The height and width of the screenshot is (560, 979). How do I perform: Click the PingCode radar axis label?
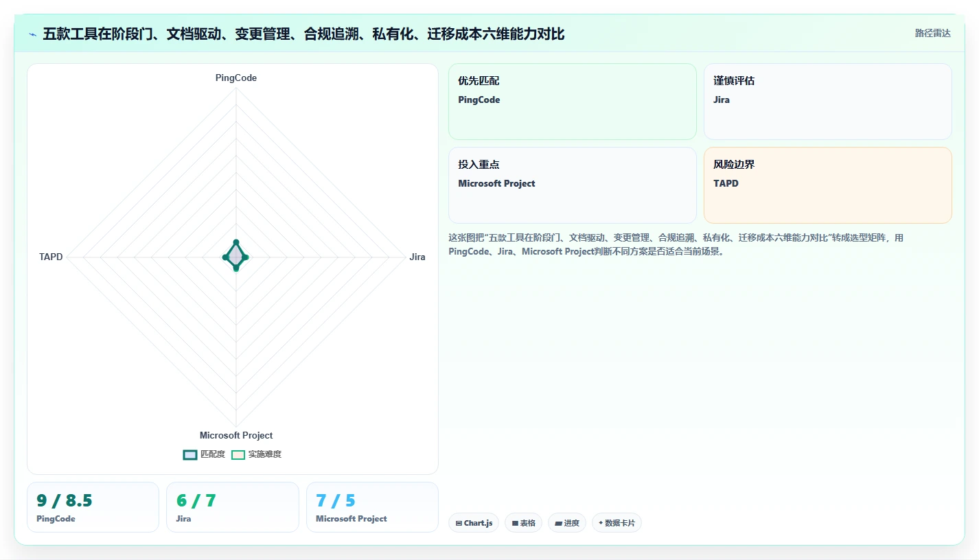coord(236,78)
